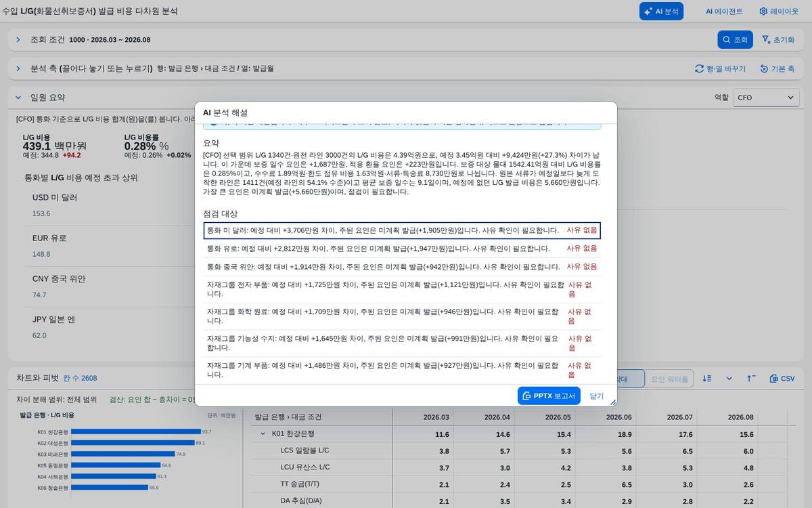Viewport: 812px width, 508px height.
Task: Click the K02 대성은행 chart bar
Action: tap(133, 442)
